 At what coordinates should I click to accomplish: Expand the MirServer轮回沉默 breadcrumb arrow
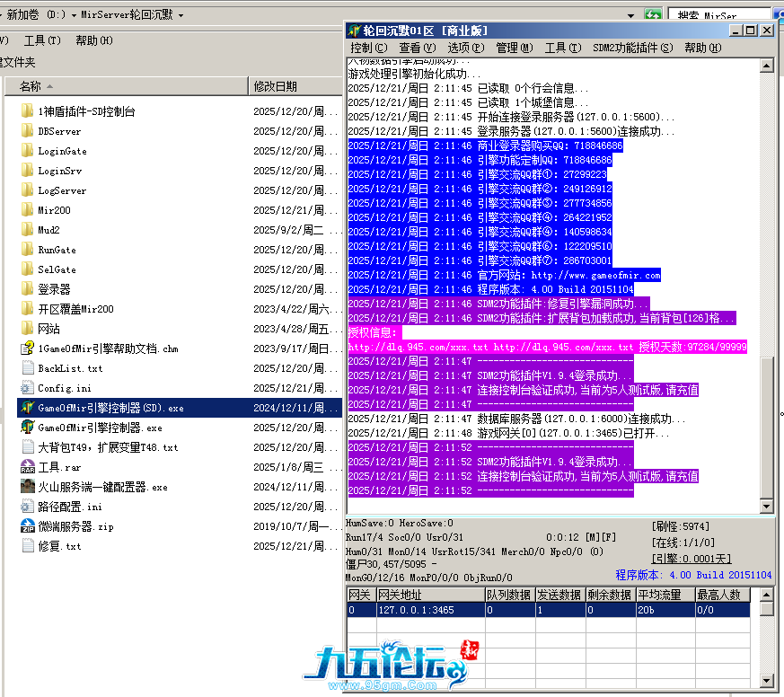coord(181,15)
